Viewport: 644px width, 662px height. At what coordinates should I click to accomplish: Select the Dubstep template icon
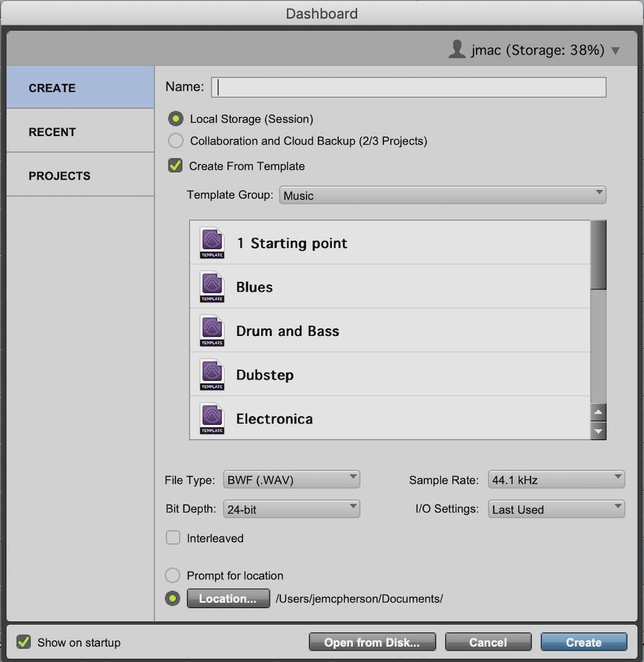coord(212,375)
